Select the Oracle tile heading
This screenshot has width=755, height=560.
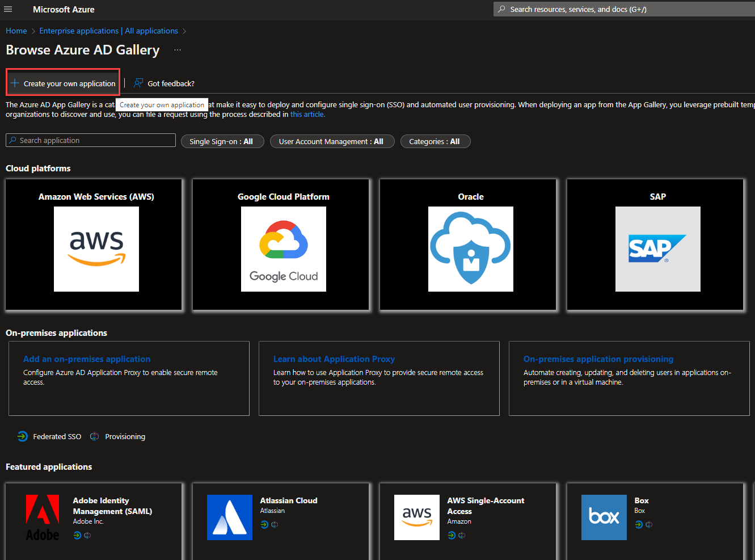471,196
